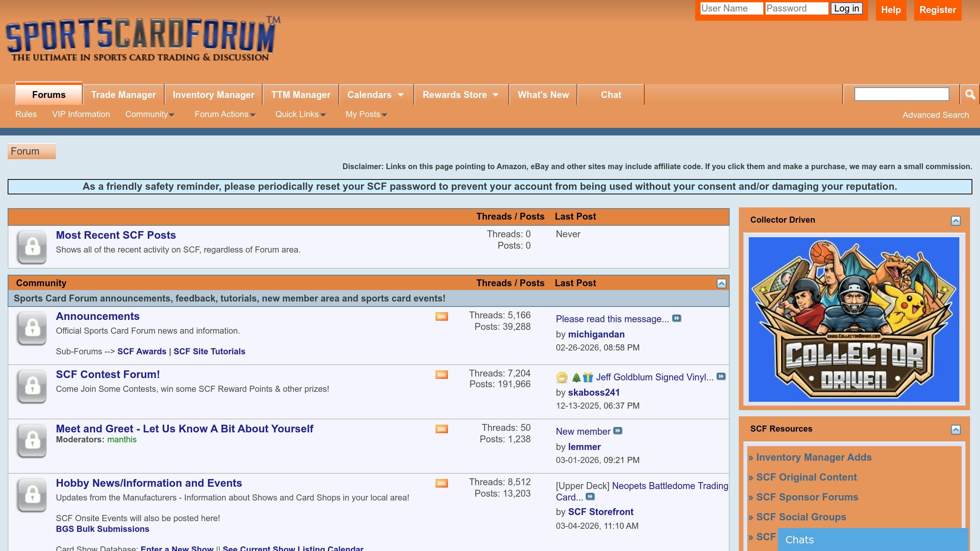Collapse the SCF Resources sidebar block
Screen dimensions: 980x551
955,430
